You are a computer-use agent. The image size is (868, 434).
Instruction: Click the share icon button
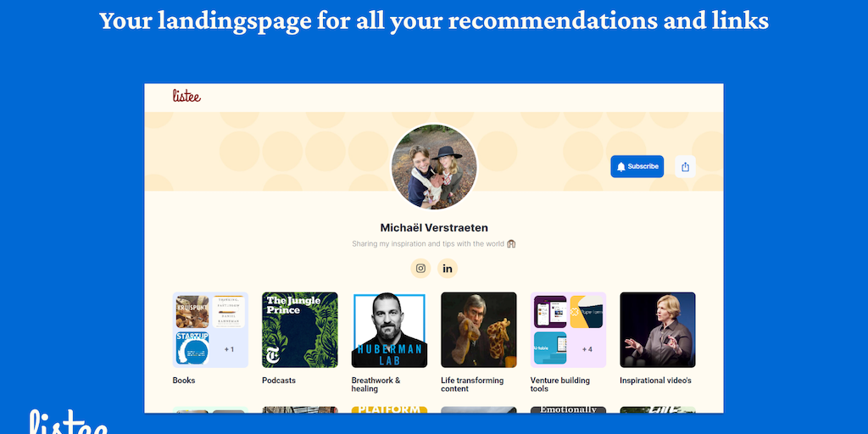point(685,167)
